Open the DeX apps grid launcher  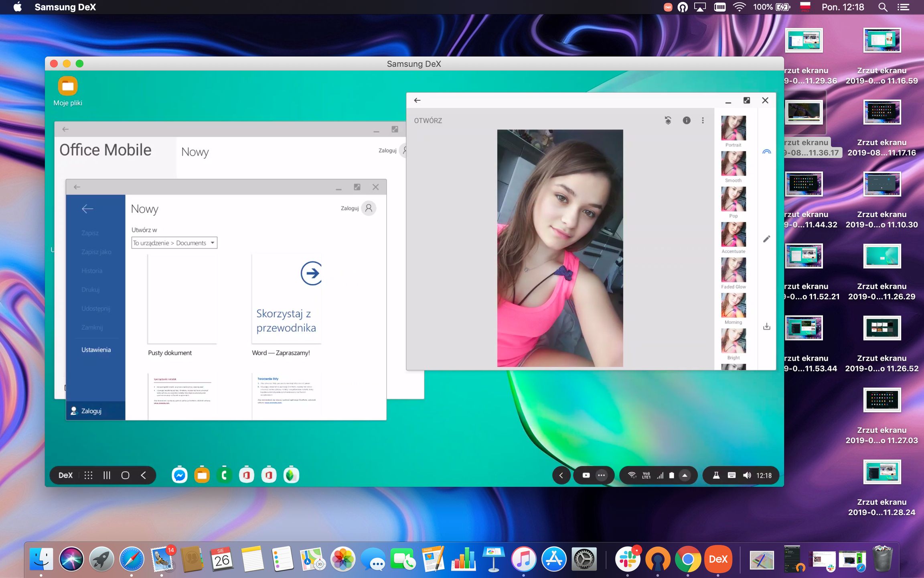coord(88,475)
